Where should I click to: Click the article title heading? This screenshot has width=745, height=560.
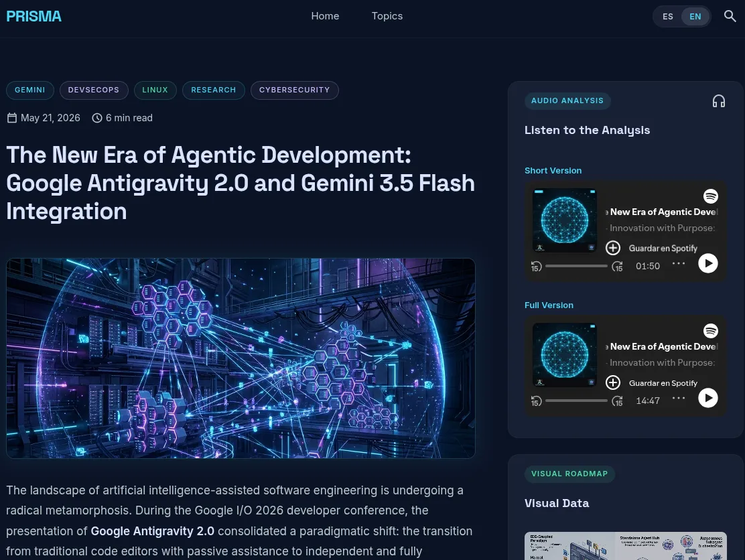241,183
